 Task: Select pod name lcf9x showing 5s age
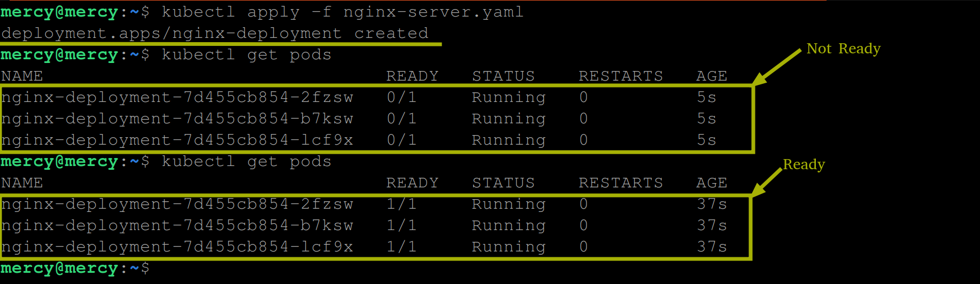click(x=177, y=140)
